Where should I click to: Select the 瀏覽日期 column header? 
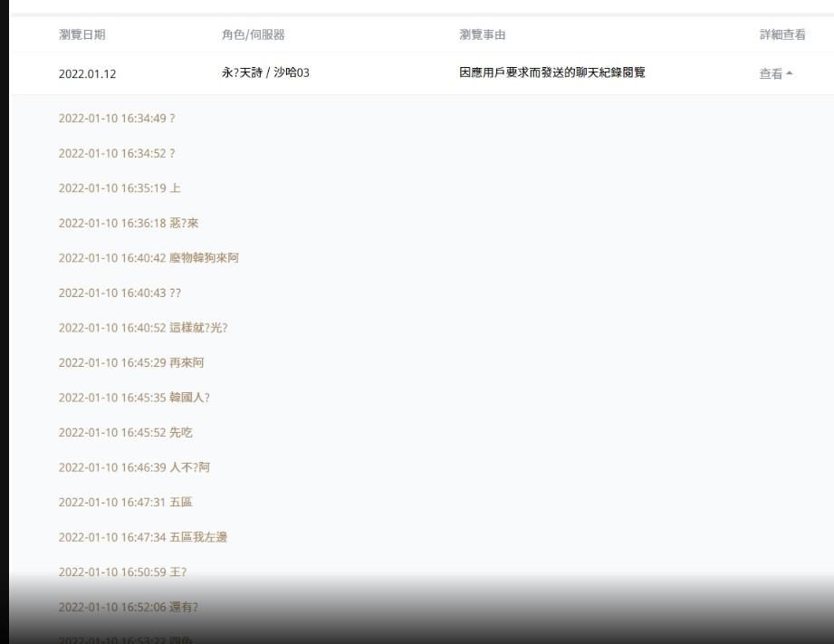[81, 34]
